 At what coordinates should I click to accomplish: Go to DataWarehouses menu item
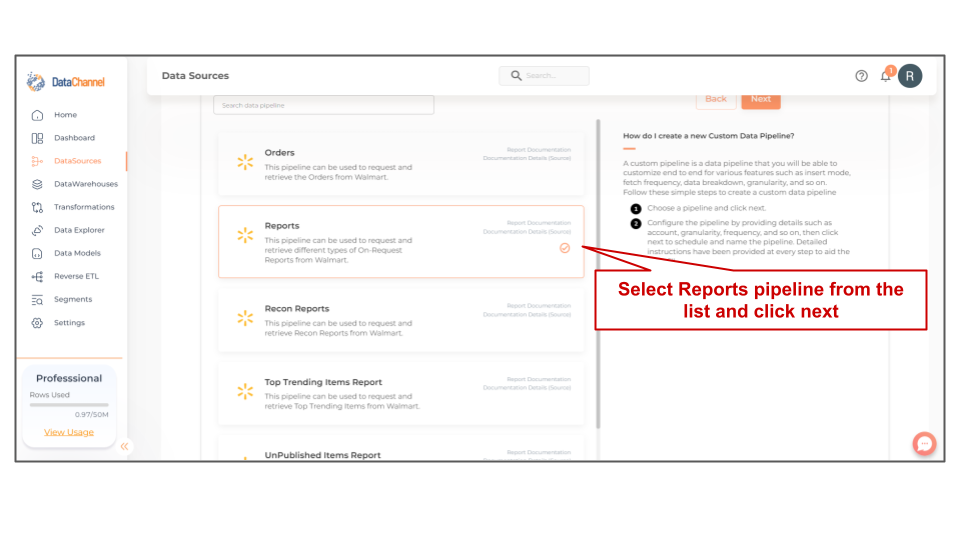click(x=86, y=184)
